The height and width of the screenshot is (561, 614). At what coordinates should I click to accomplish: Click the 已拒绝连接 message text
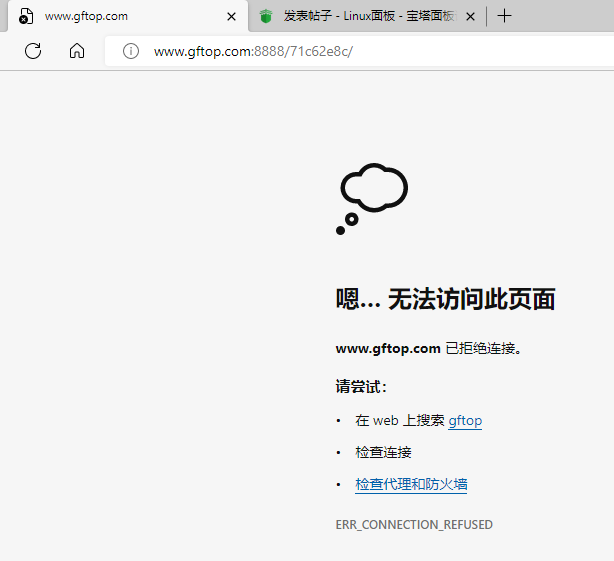pyautogui.click(x=483, y=348)
